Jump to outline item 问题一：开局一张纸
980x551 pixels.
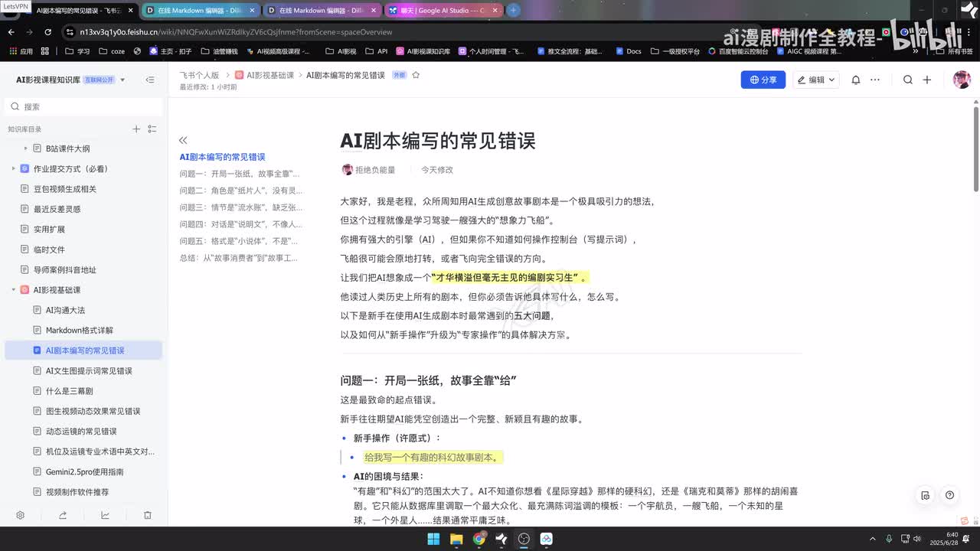click(240, 174)
